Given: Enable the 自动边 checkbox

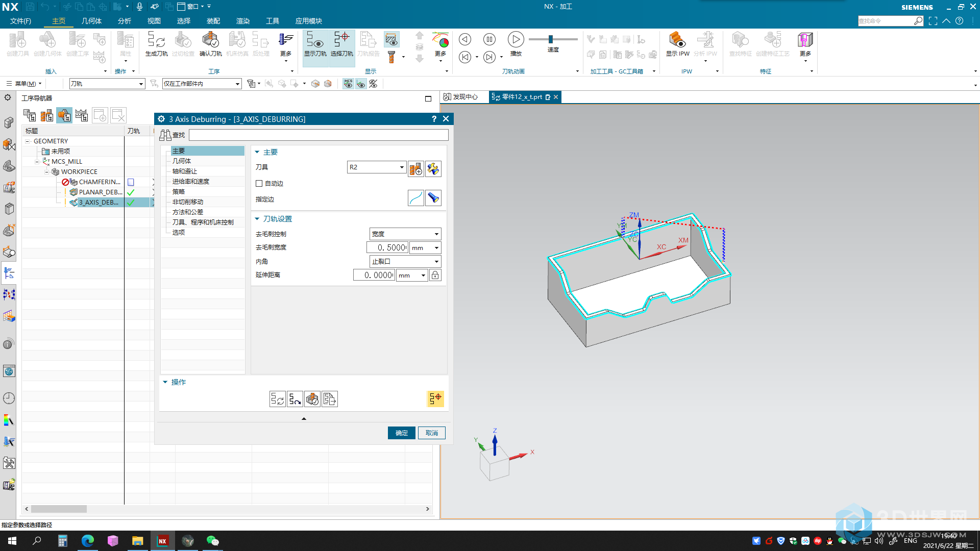Looking at the screenshot, I should (259, 183).
